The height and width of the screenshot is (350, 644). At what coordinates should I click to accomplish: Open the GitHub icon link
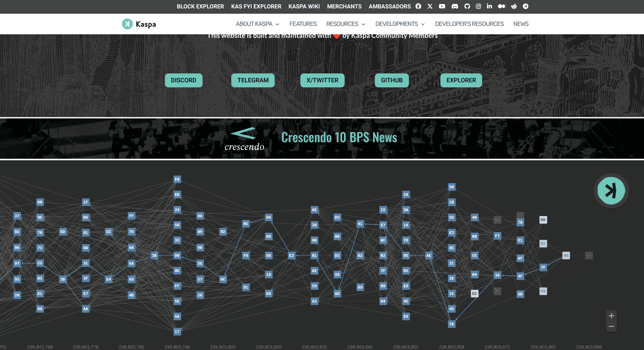point(467,6)
